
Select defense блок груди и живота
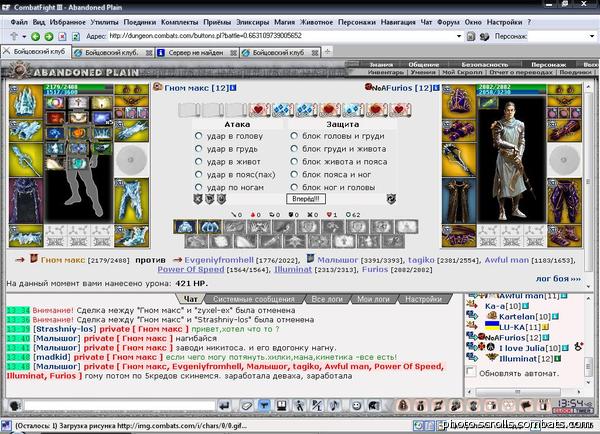pyautogui.click(x=294, y=148)
